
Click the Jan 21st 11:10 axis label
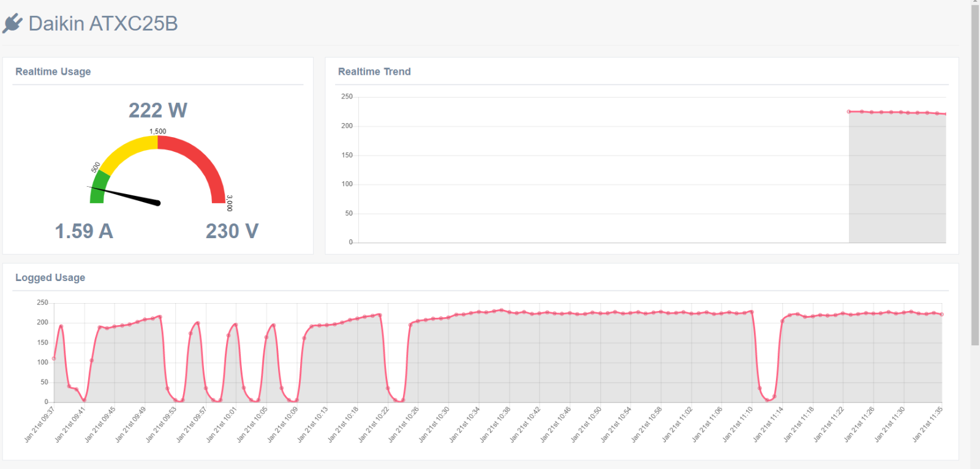click(x=737, y=424)
